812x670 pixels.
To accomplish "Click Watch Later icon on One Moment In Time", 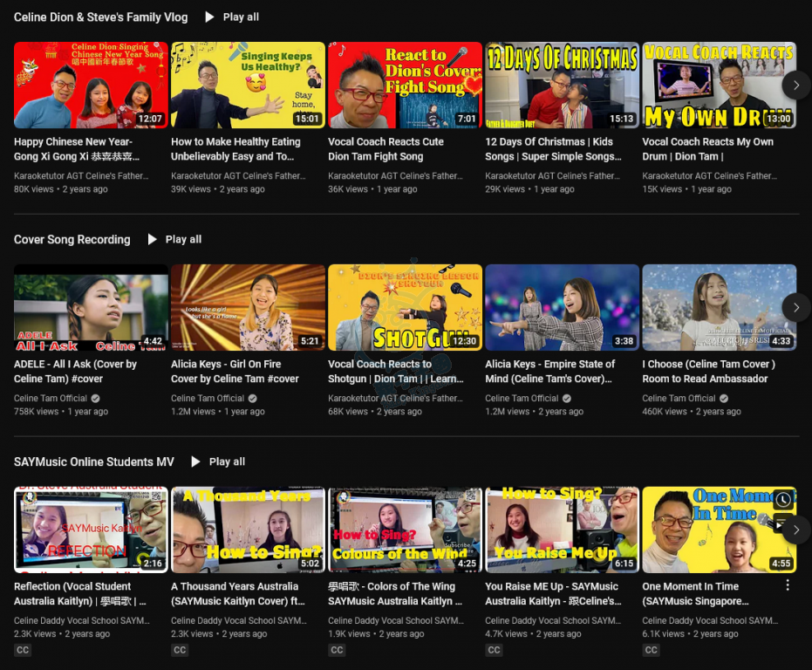I will click(x=783, y=500).
